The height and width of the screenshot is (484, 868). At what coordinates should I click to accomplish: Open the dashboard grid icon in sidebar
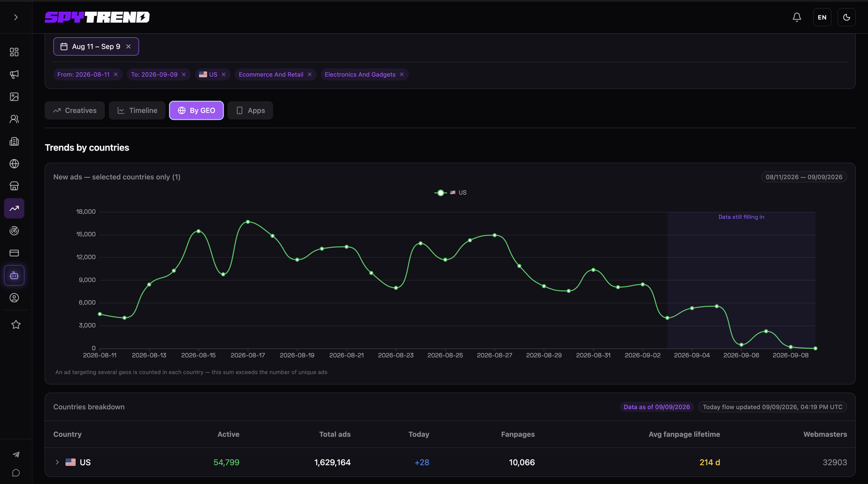click(14, 52)
